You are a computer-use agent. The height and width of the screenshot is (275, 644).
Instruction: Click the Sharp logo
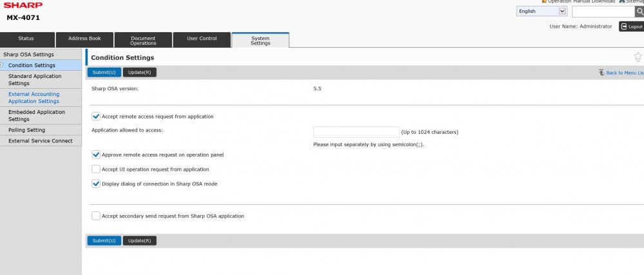coord(23,5)
